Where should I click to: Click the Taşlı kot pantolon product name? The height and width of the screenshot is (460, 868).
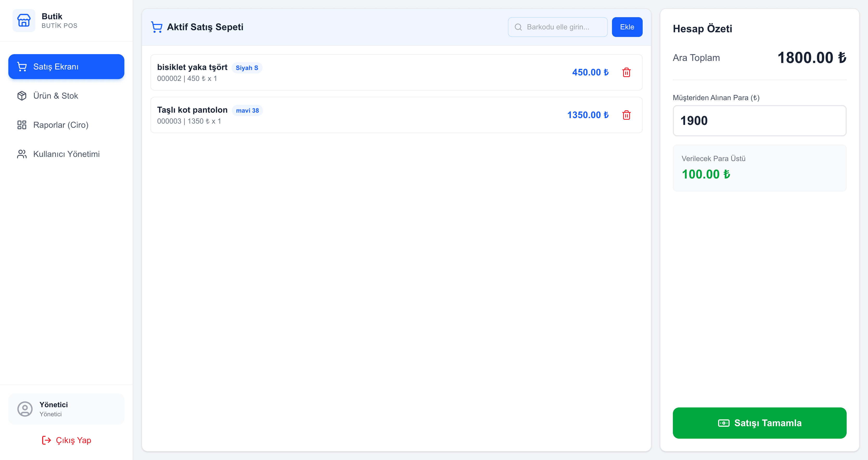coord(192,110)
